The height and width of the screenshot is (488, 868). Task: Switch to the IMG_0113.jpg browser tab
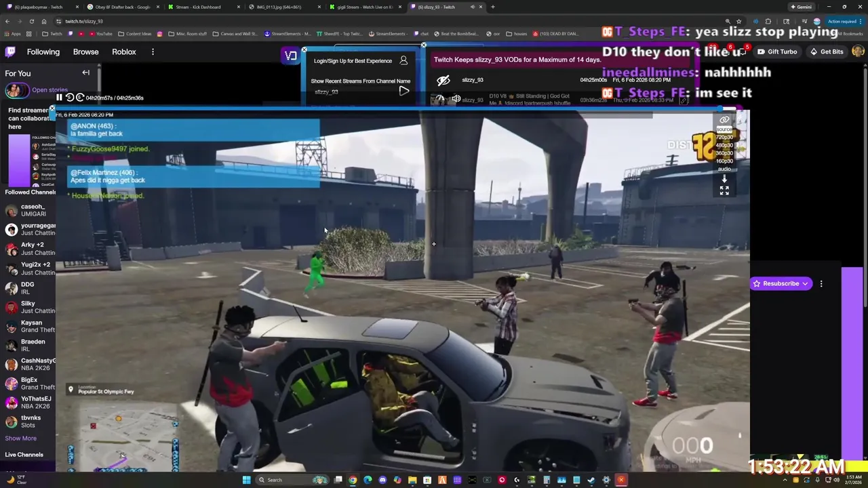click(x=283, y=7)
